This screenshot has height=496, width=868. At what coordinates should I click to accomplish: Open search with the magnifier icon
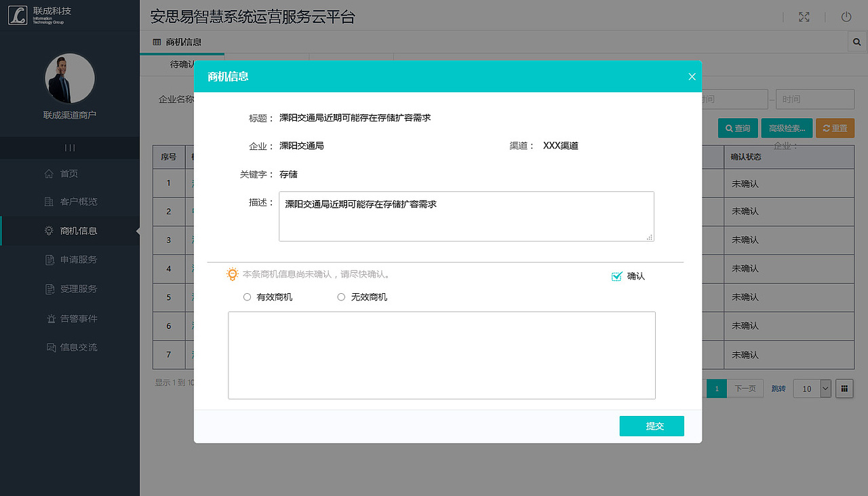pyautogui.click(x=856, y=41)
